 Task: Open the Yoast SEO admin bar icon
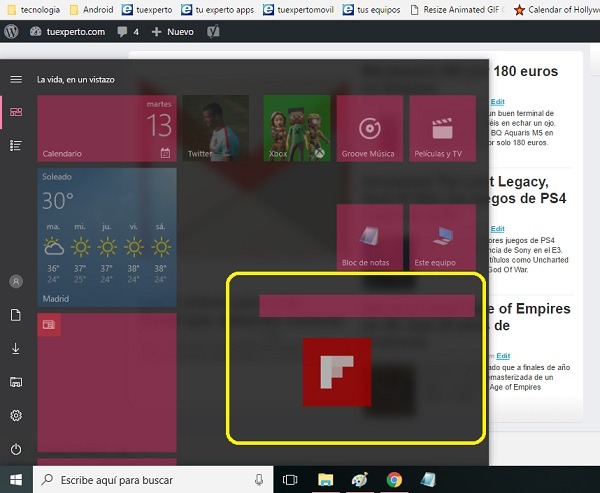point(213,32)
